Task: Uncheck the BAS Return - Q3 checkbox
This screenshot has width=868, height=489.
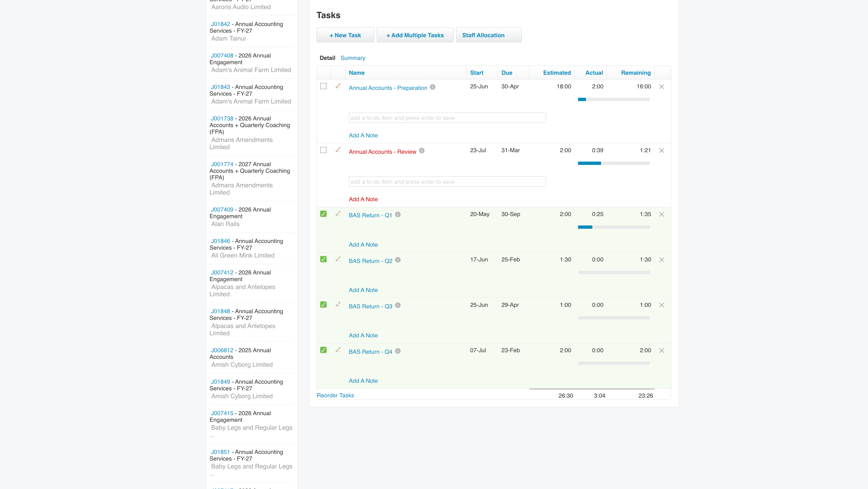Action: (x=324, y=305)
